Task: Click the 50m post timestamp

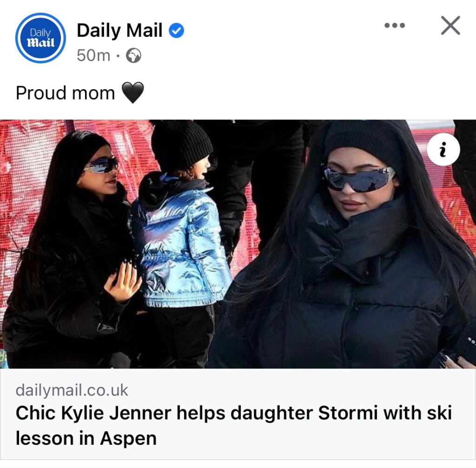Action: 93,56
